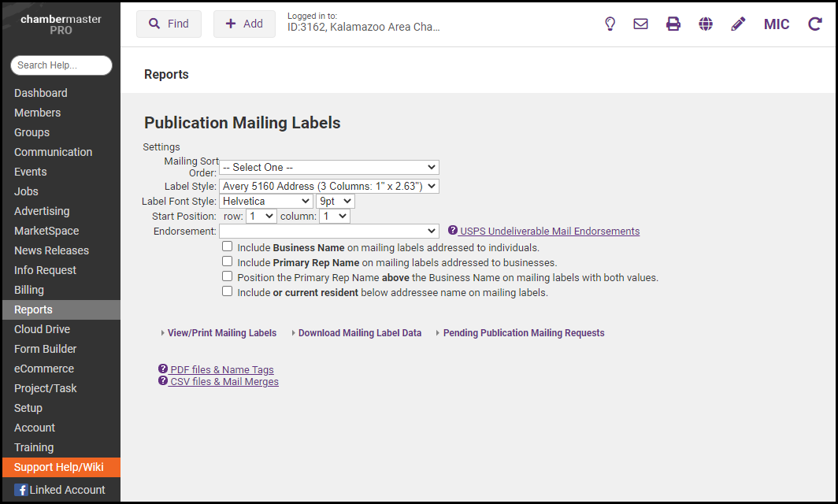The height and width of the screenshot is (504, 838).
Task: Click the refresh arrow icon
Action: coord(815,24)
